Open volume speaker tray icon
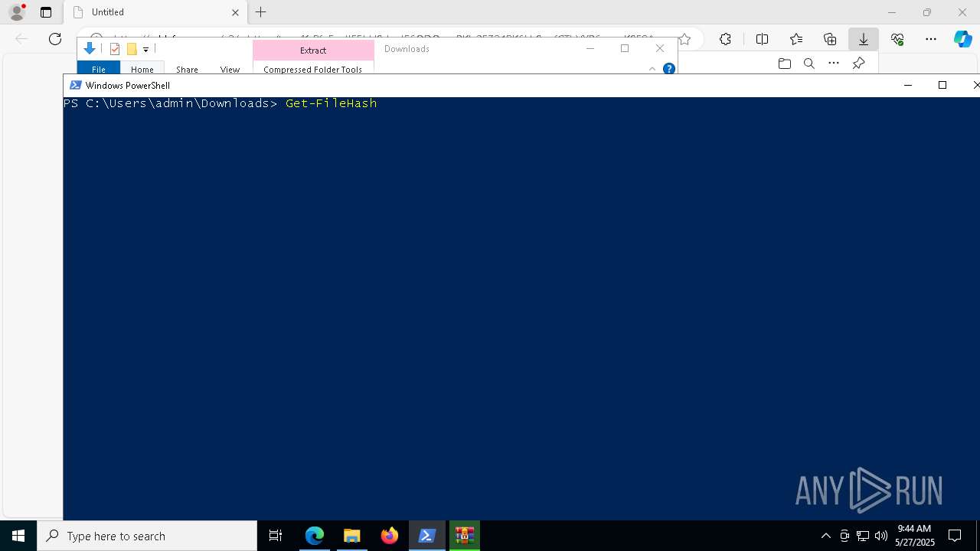 click(881, 536)
